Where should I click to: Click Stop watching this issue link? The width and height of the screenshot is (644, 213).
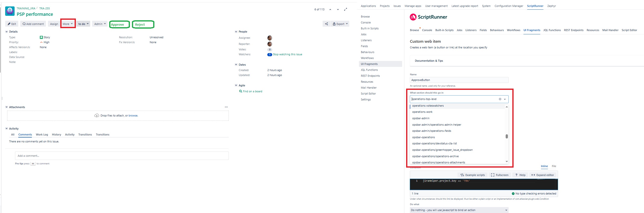click(x=288, y=55)
